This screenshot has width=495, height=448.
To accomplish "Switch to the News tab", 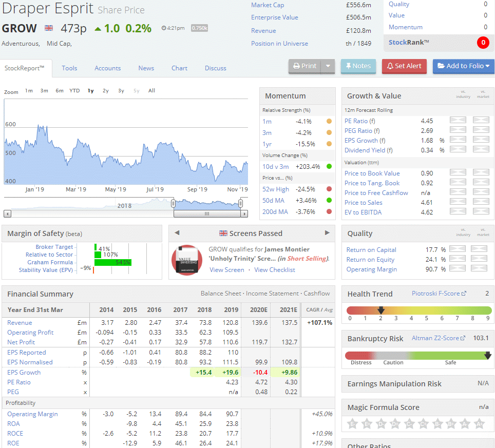I will tap(146, 68).
